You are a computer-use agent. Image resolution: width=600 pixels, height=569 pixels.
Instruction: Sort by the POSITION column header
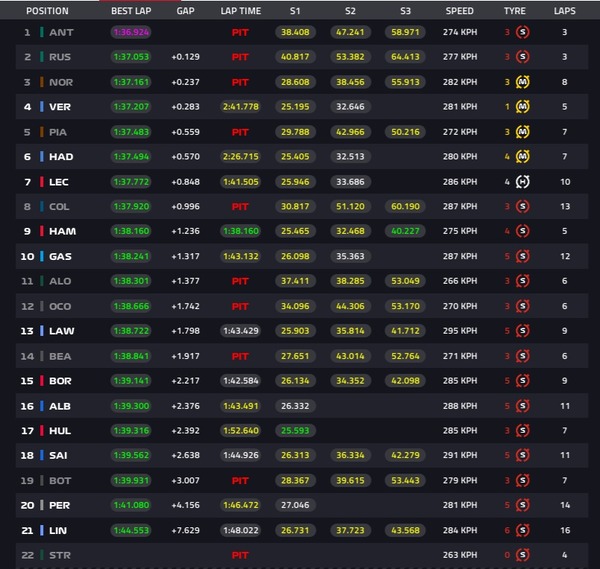(47, 11)
